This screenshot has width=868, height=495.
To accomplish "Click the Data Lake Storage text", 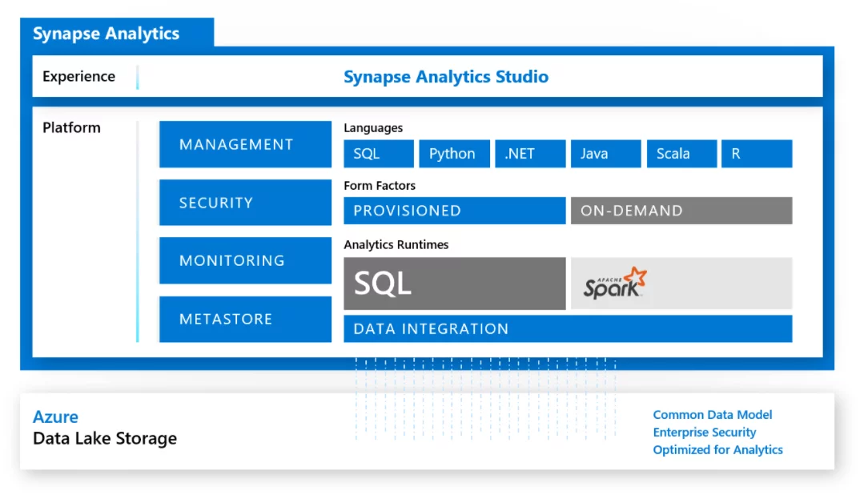I will [105, 438].
